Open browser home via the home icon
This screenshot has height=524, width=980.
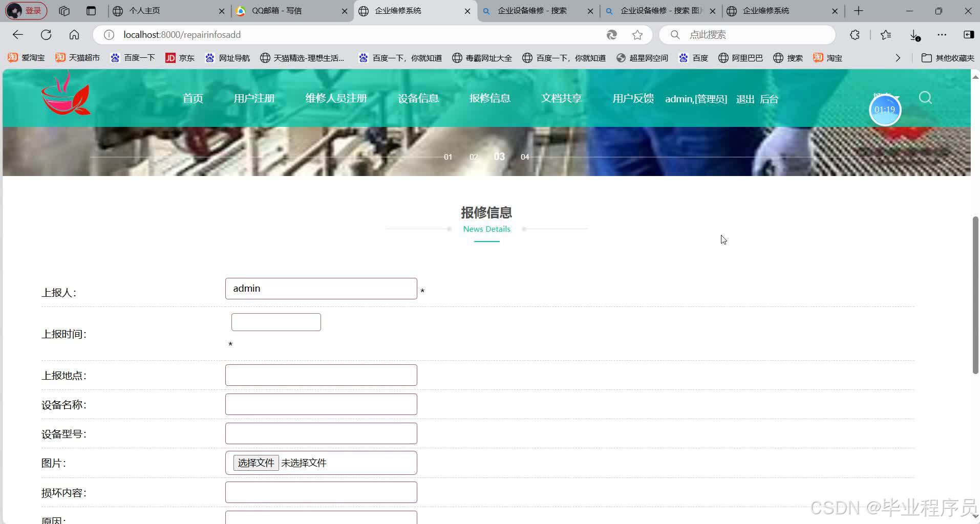(x=74, y=34)
